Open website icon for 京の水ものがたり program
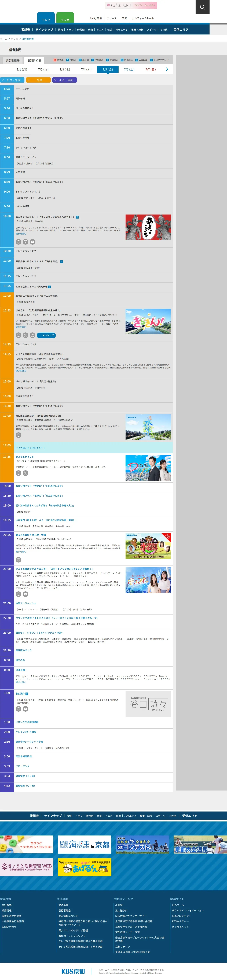This screenshot has height=980, width=227. coord(18,435)
